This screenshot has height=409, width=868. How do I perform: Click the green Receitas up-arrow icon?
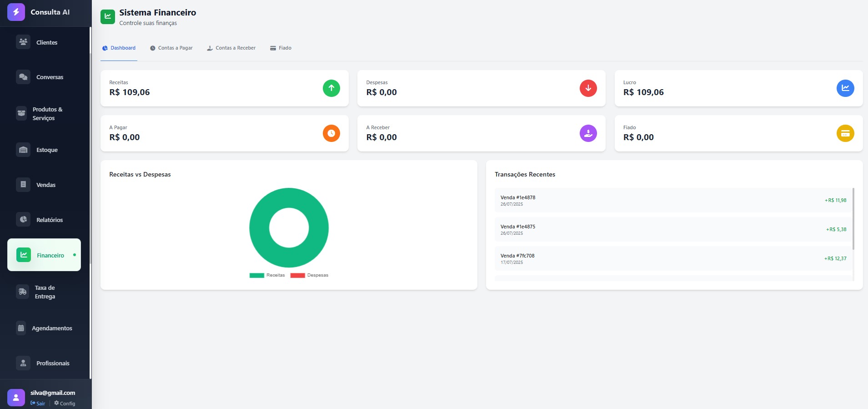pyautogui.click(x=331, y=88)
